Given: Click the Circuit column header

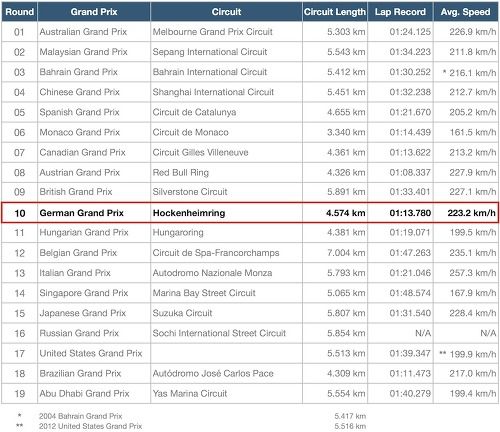Looking at the screenshot, I should (226, 12).
